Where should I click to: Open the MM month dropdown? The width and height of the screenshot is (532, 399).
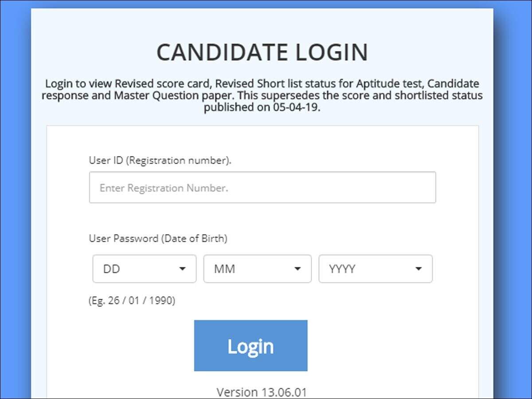click(257, 269)
